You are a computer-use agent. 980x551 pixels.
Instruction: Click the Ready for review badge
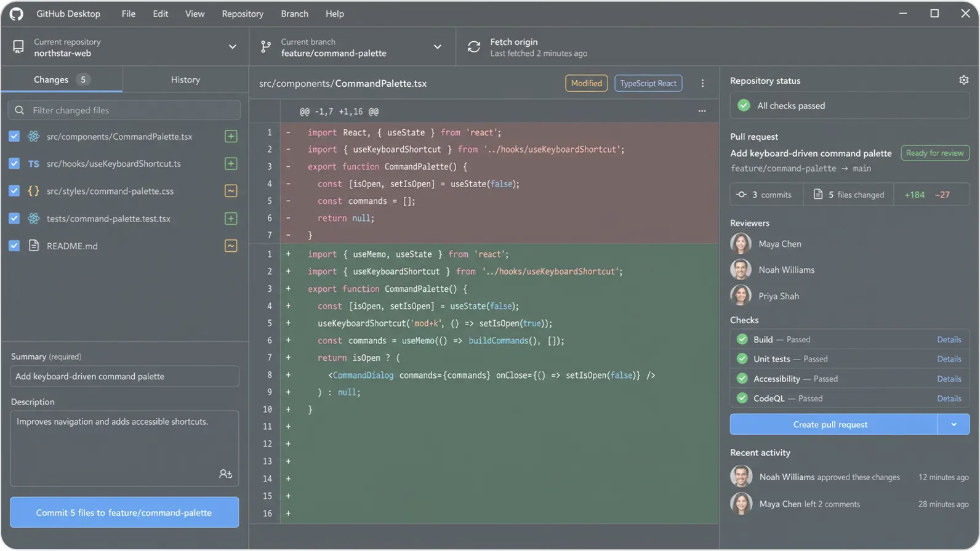click(x=935, y=153)
